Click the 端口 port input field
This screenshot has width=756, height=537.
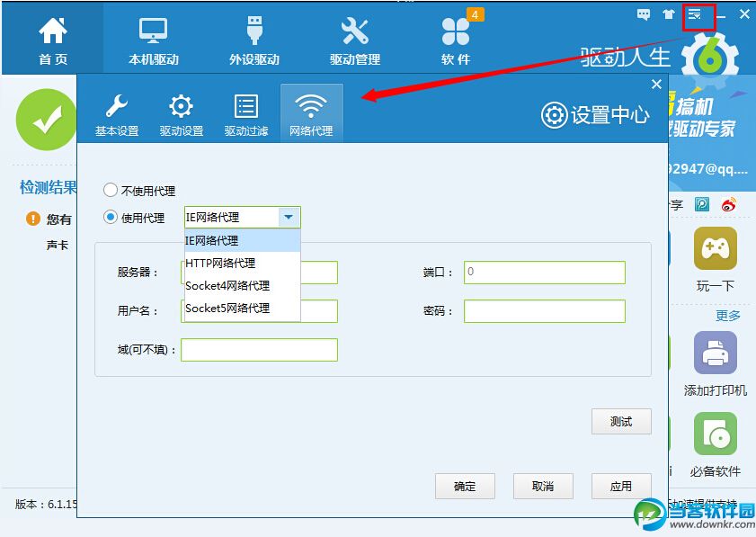click(545, 273)
